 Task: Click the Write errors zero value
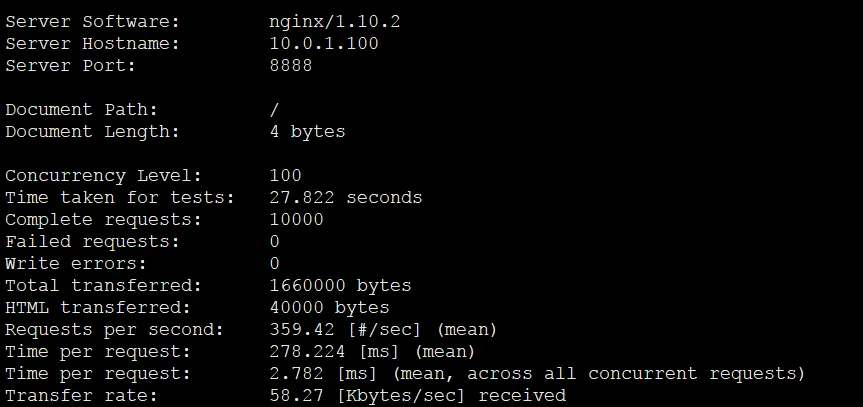274,264
